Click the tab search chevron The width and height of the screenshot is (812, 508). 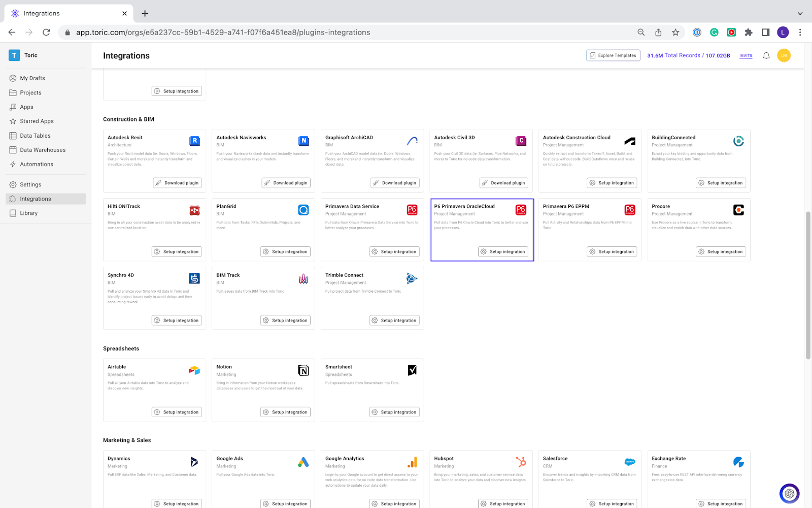point(800,13)
